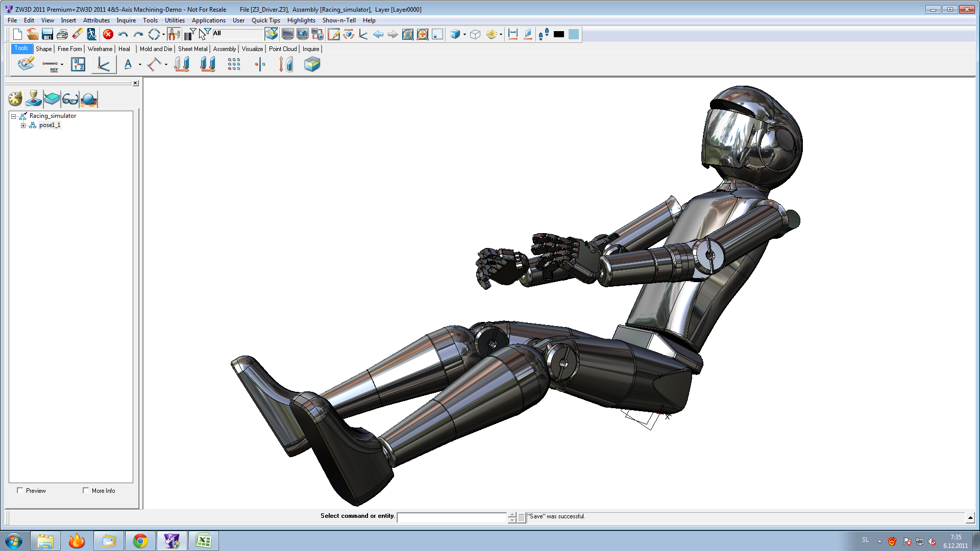
Task: Click the black color swatch
Action: point(559,34)
